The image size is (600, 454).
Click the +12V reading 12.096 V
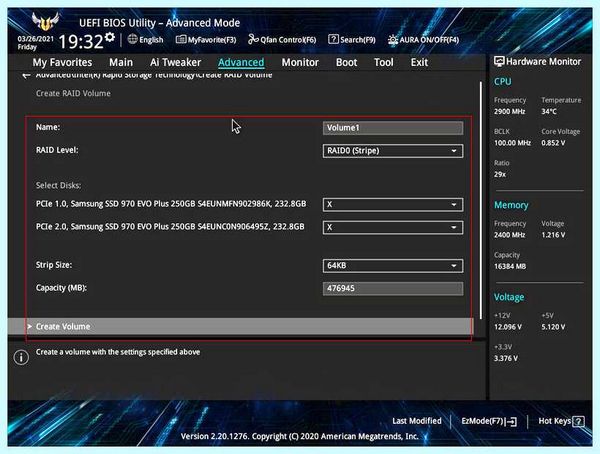[x=508, y=327]
